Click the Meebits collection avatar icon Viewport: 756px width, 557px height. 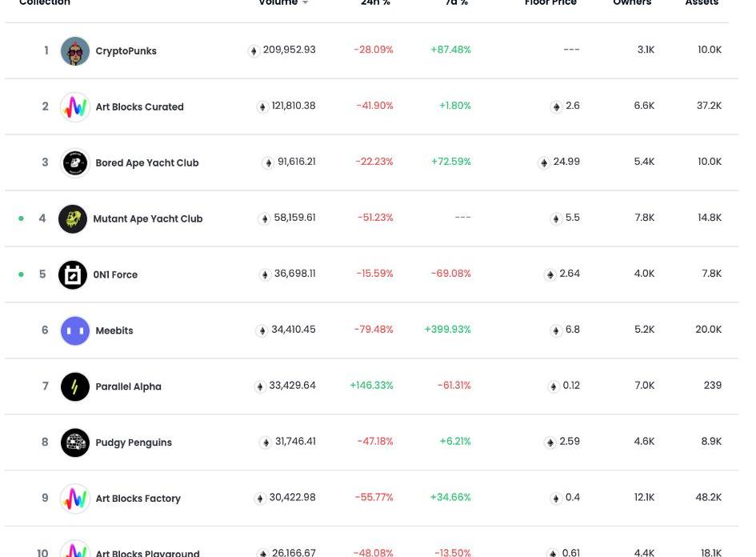click(75, 331)
